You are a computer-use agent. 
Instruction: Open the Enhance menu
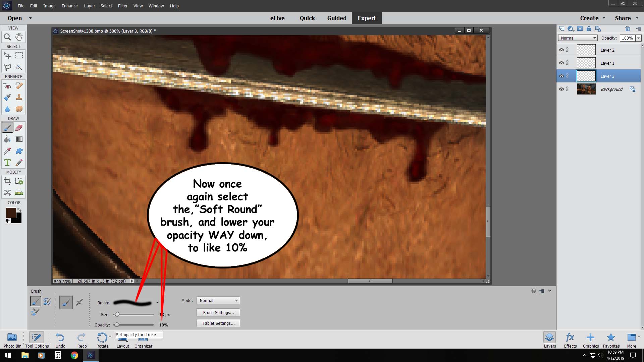pyautogui.click(x=69, y=6)
